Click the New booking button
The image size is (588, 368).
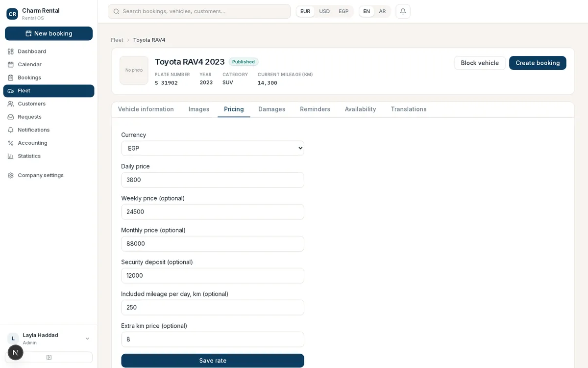[x=49, y=33]
